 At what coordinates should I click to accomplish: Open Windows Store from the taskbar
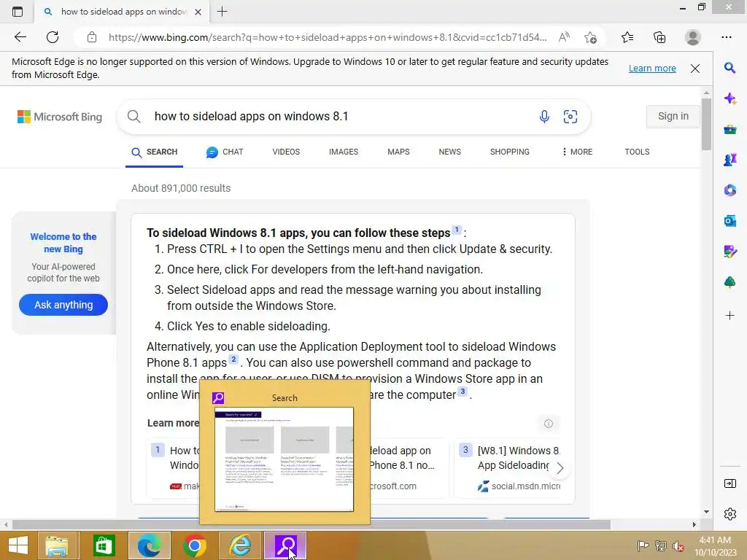(x=104, y=545)
